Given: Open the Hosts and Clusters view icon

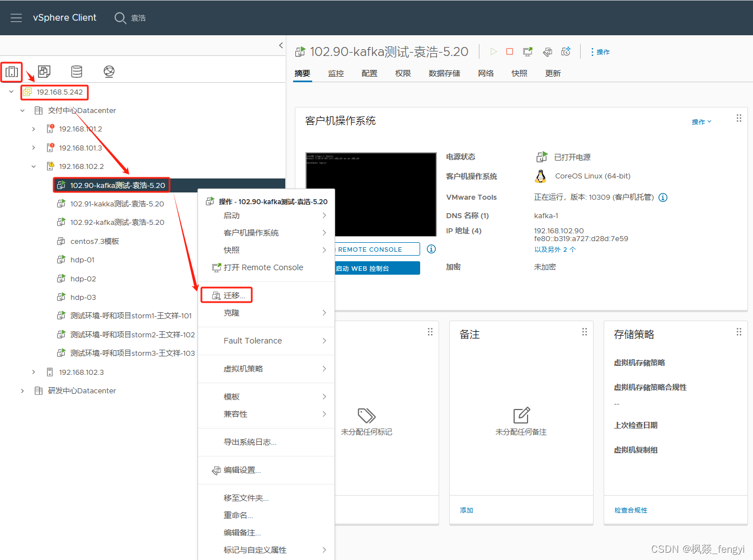Looking at the screenshot, I should click(x=12, y=72).
